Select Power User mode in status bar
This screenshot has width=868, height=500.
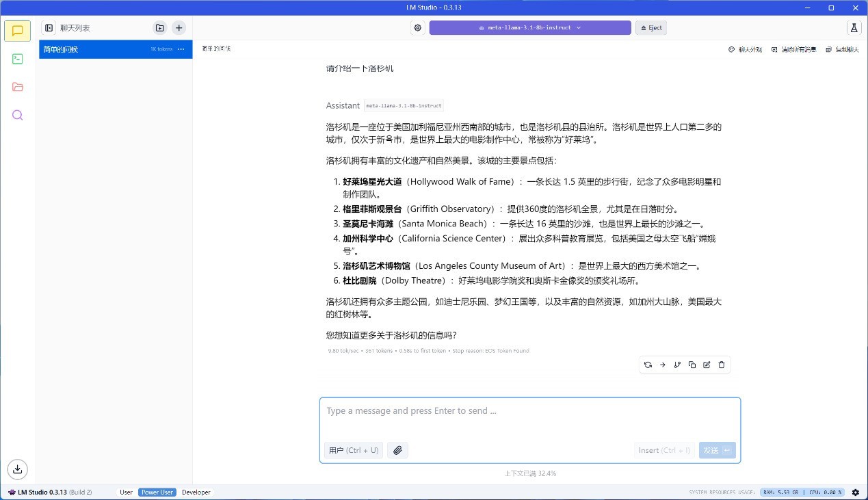(x=157, y=492)
